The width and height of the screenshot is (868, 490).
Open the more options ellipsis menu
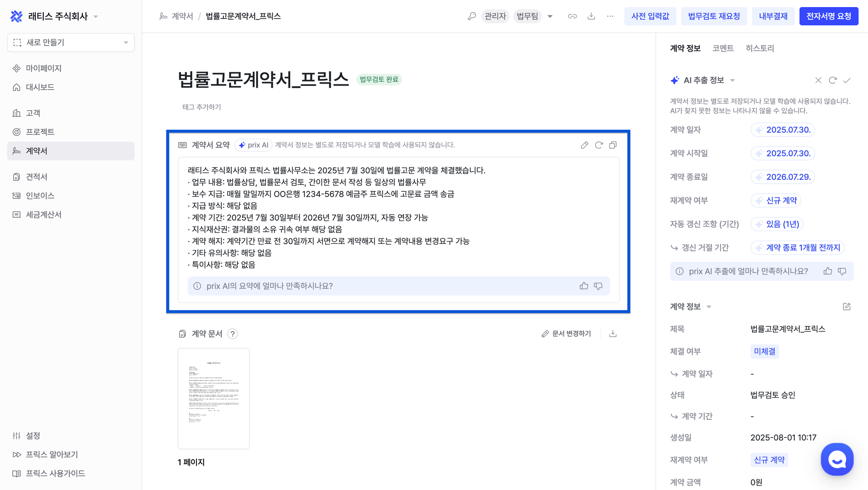click(x=610, y=16)
